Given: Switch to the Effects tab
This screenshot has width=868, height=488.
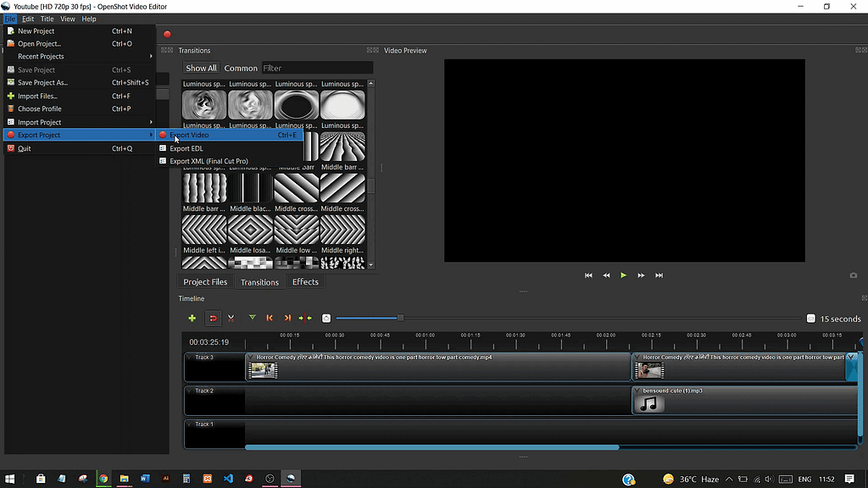Looking at the screenshot, I should tap(304, 281).
